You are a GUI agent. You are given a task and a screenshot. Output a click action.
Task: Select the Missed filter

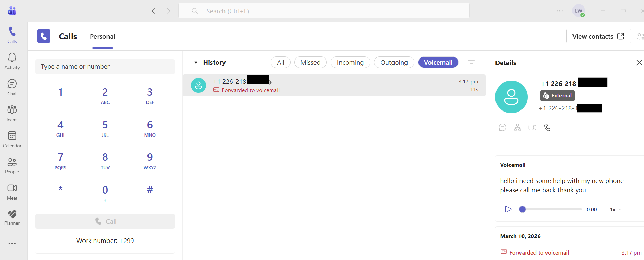(x=310, y=62)
